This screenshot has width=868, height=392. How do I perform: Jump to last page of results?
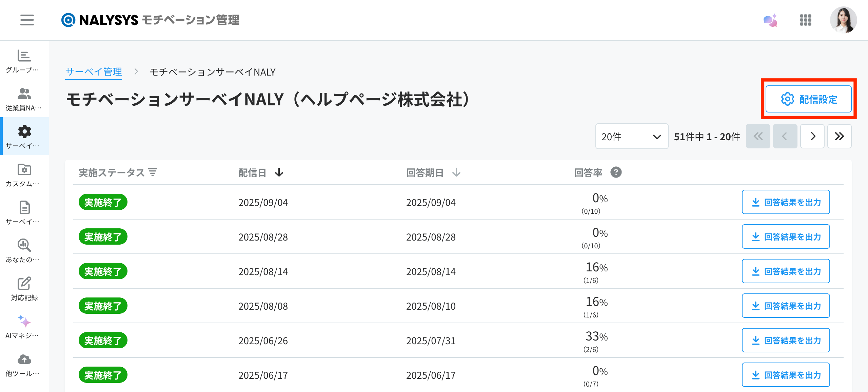tap(839, 137)
